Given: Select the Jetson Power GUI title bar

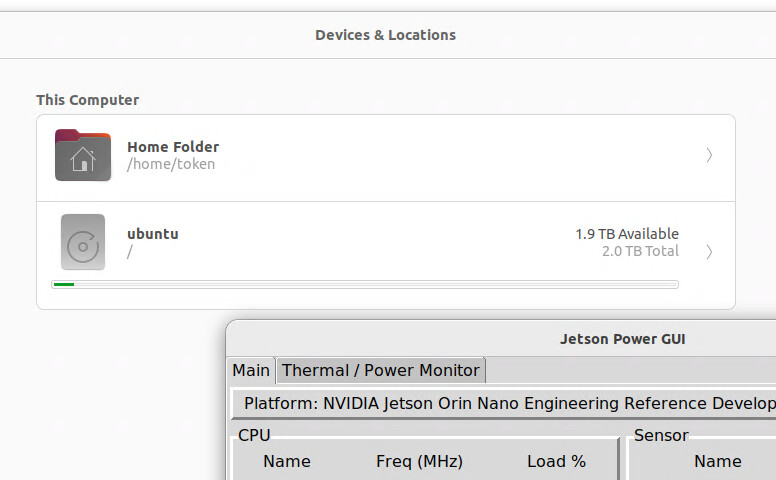Looking at the screenshot, I should 622,339.
